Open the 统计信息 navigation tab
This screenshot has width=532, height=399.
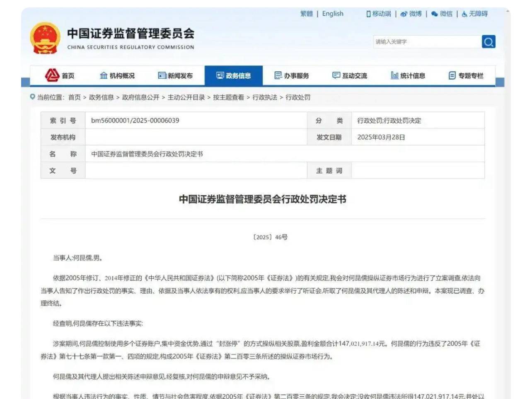pyautogui.click(x=408, y=75)
